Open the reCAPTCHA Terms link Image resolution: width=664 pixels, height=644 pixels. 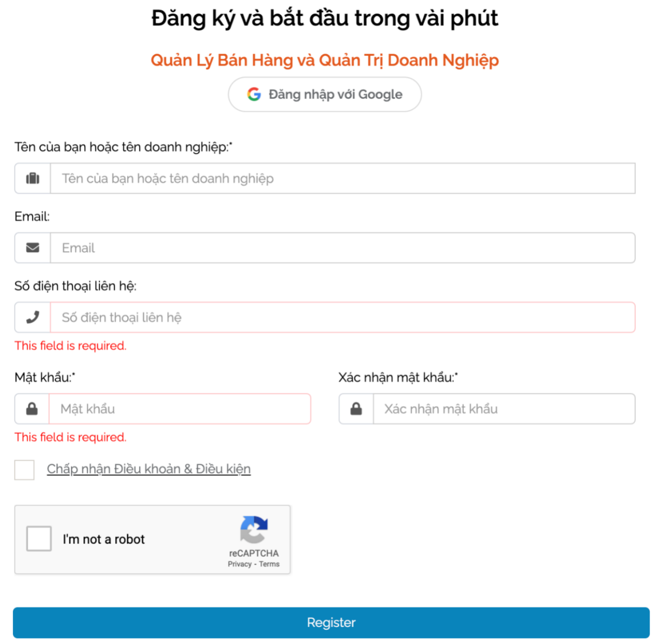[x=269, y=564]
